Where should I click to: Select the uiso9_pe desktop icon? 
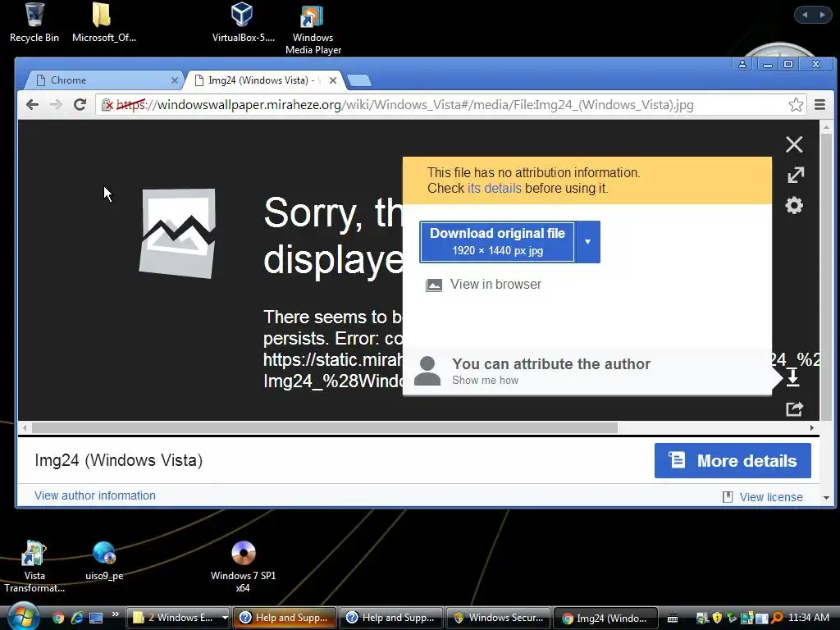click(104, 561)
